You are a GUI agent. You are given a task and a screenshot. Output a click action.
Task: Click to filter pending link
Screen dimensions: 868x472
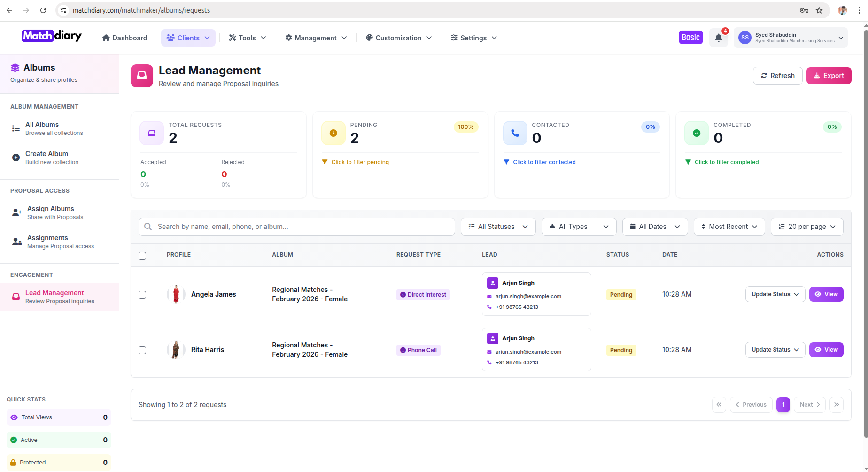pyautogui.click(x=360, y=162)
